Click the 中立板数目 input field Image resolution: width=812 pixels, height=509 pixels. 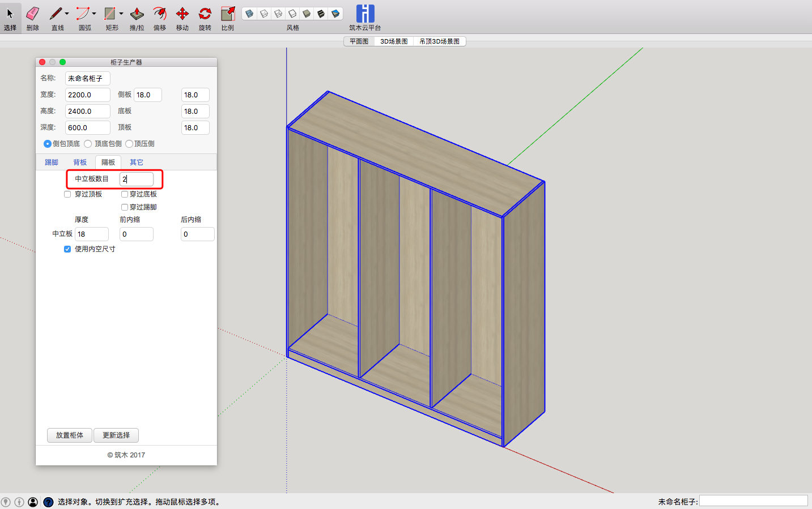(137, 179)
